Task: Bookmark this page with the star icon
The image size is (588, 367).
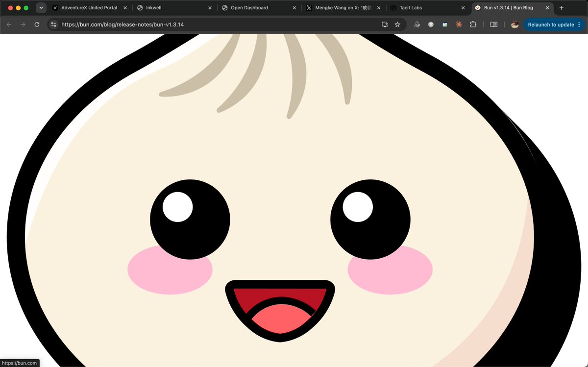Action: [397, 24]
